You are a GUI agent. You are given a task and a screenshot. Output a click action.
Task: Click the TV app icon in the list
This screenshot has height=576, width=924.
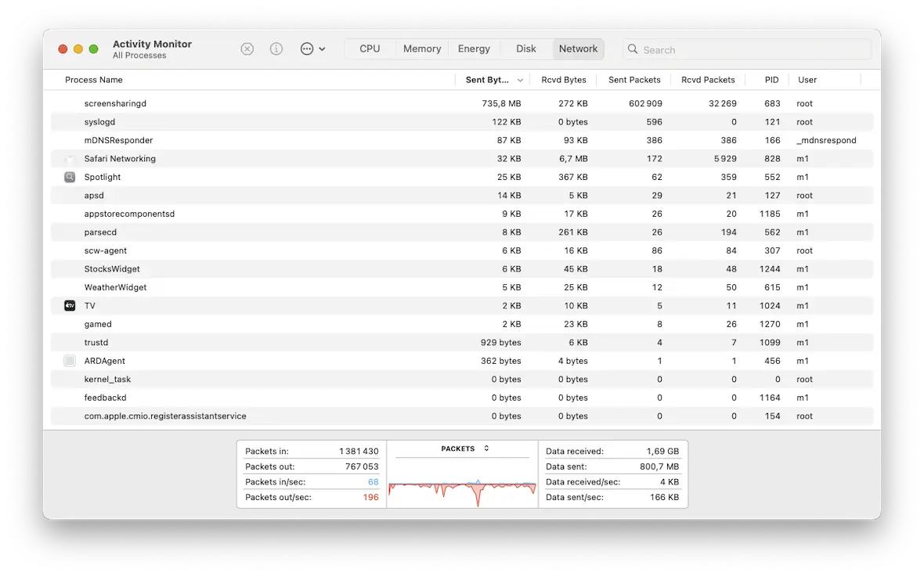click(x=70, y=305)
